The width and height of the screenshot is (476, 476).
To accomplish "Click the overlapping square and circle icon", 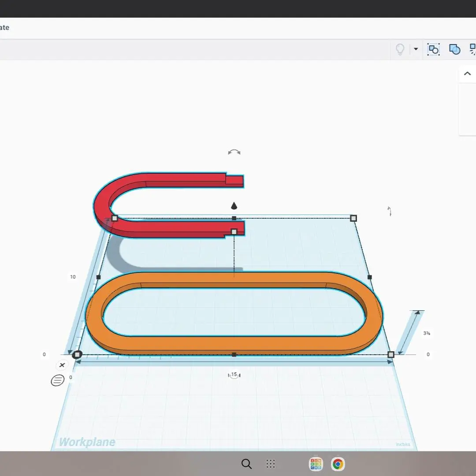I will tap(454, 49).
